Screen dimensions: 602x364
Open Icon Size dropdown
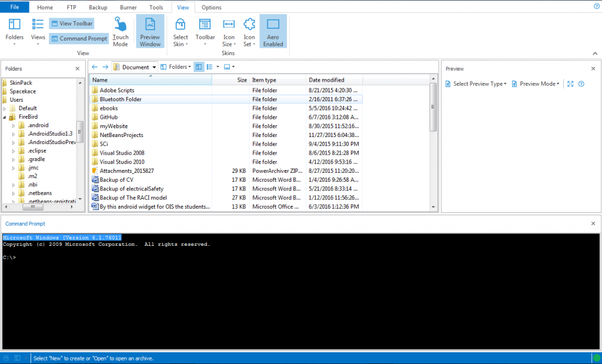(x=229, y=32)
